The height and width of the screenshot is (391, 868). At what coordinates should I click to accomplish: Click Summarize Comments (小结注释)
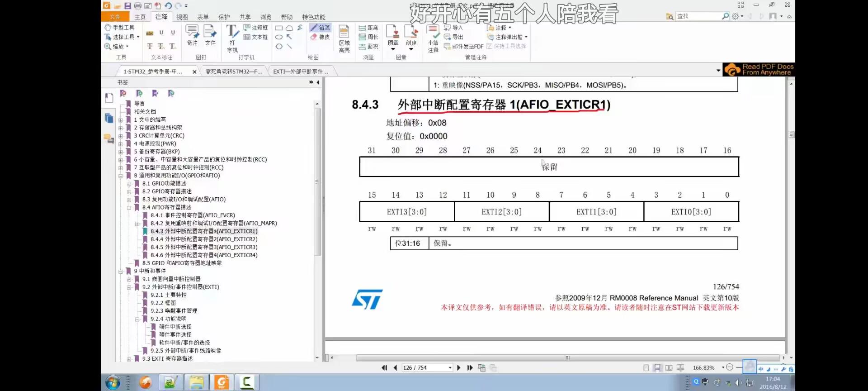[433, 39]
